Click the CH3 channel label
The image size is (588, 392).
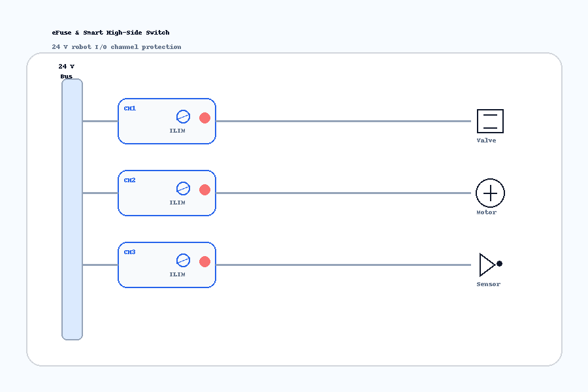[130, 252]
